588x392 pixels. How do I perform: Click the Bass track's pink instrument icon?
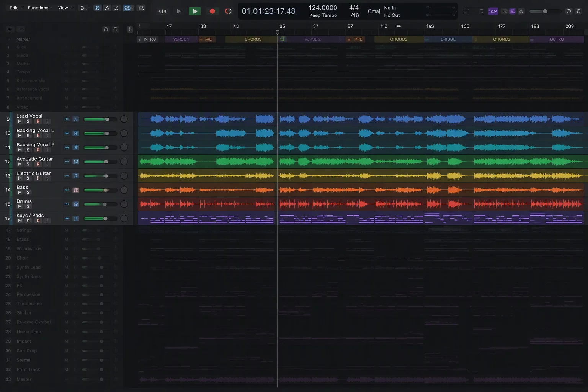(x=76, y=190)
